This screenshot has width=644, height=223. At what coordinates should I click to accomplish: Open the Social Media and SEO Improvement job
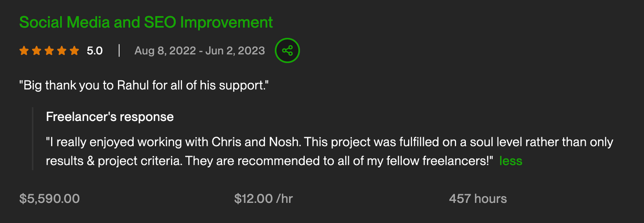point(146,22)
